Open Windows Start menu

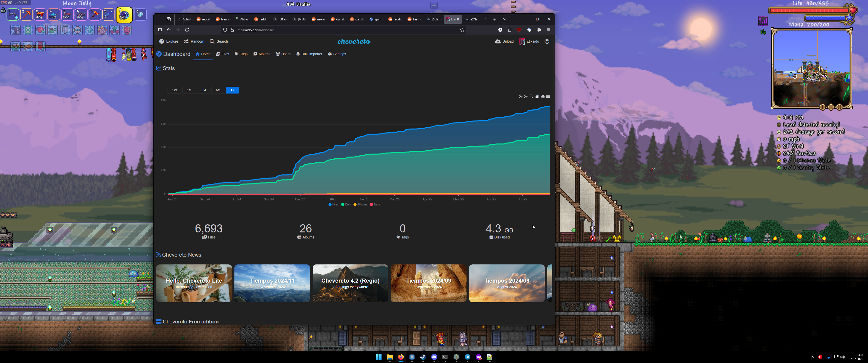click(x=378, y=357)
